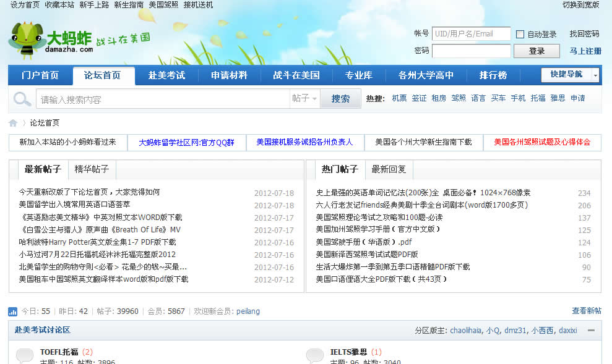
Task: Click the IELTS雅思 forum bubble icon
Action: pos(315,355)
